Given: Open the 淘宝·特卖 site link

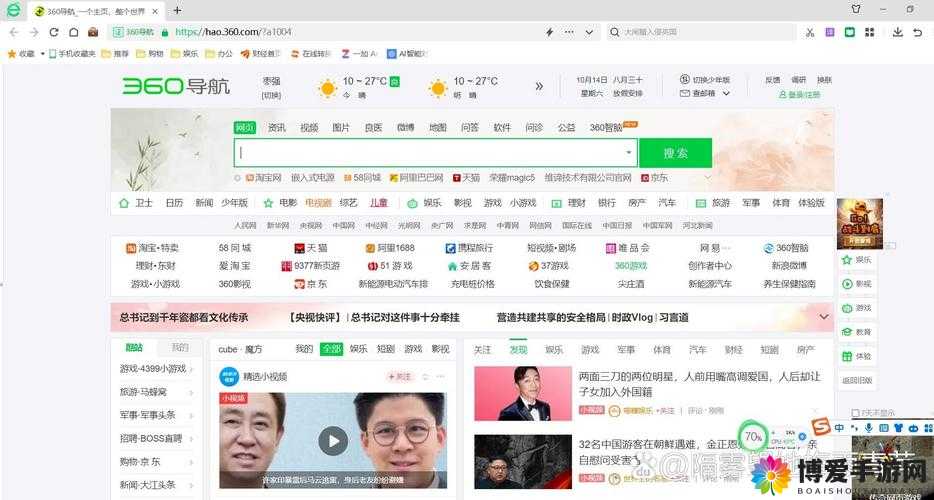Looking at the screenshot, I should coord(152,248).
